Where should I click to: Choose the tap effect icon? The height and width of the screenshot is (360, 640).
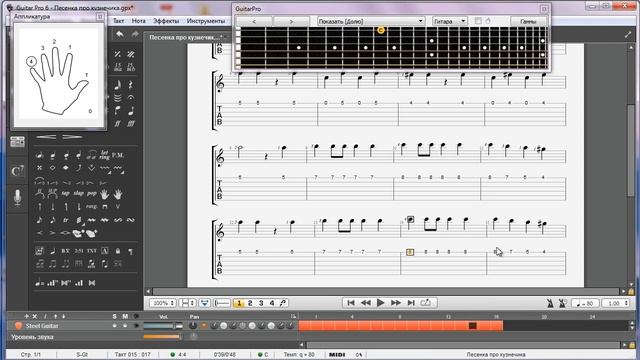point(65,194)
